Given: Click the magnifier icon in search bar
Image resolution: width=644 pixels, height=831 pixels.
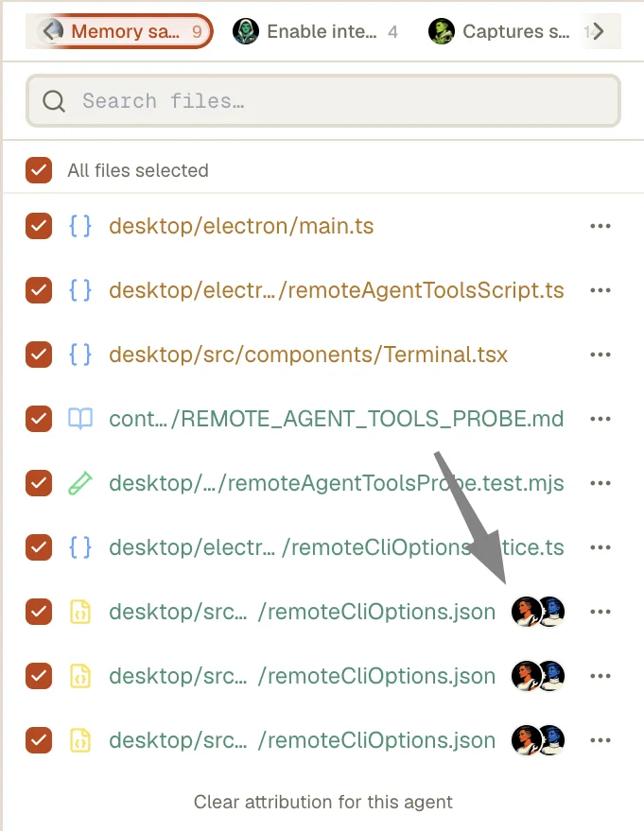Looking at the screenshot, I should 54,101.
